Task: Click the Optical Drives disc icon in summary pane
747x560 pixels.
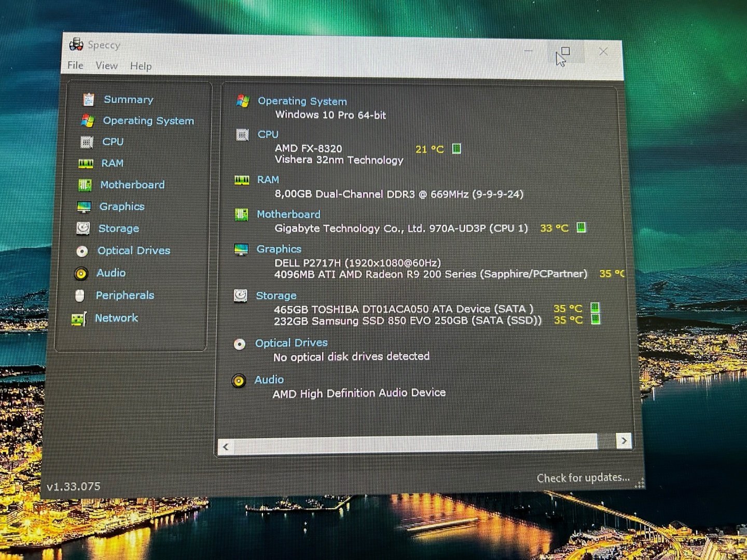Action: (x=240, y=344)
